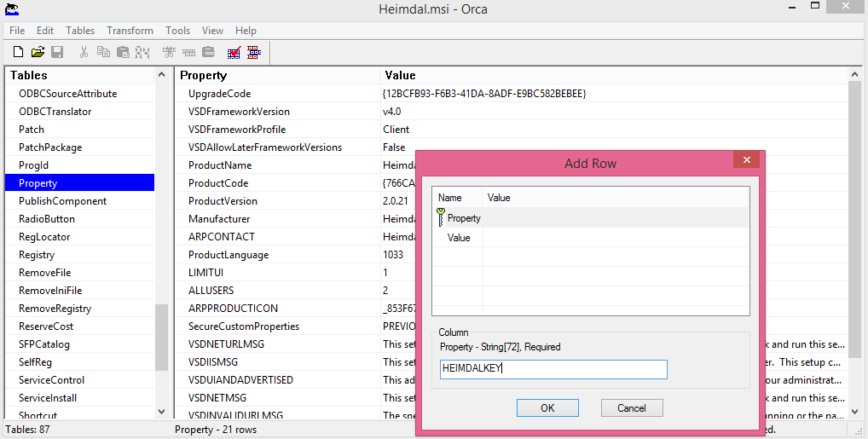Select the RegLocator table
The width and height of the screenshot is (868, 439).
click(x=79, y=236)
